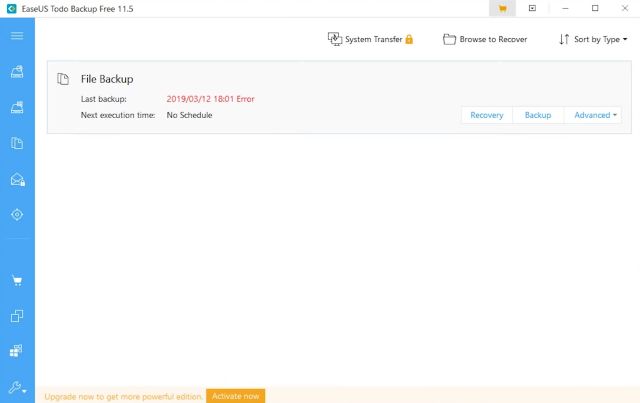Select the File Backup task title
640x403 pixels.
point(107,79)
